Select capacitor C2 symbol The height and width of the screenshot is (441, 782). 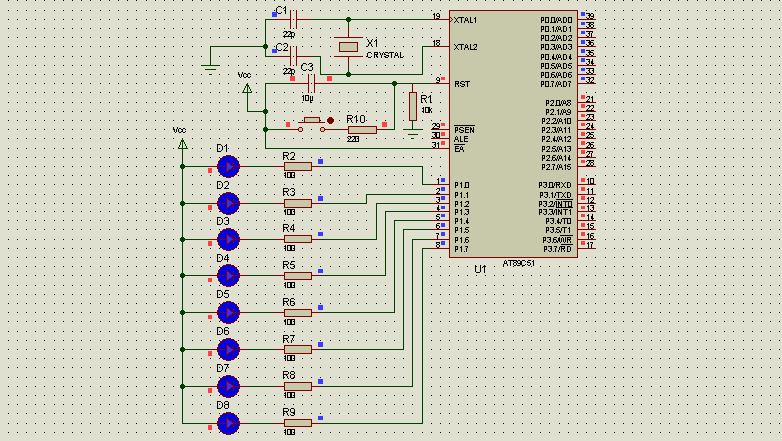click(293, 56)
